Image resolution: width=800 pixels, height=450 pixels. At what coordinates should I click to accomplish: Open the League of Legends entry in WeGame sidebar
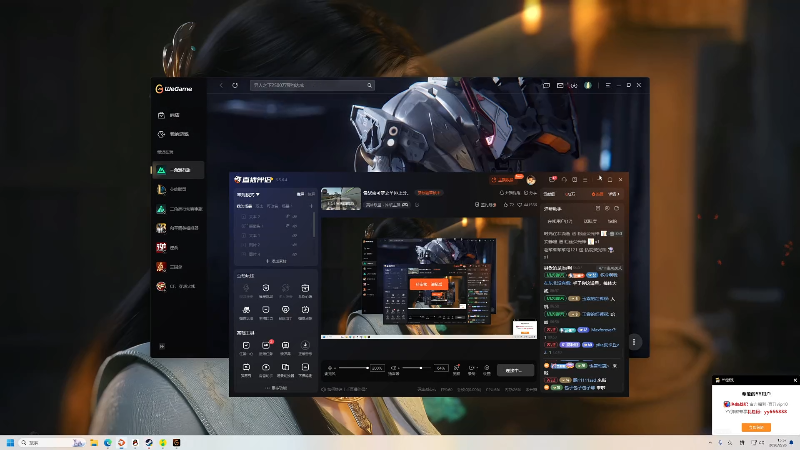point(178,189)
